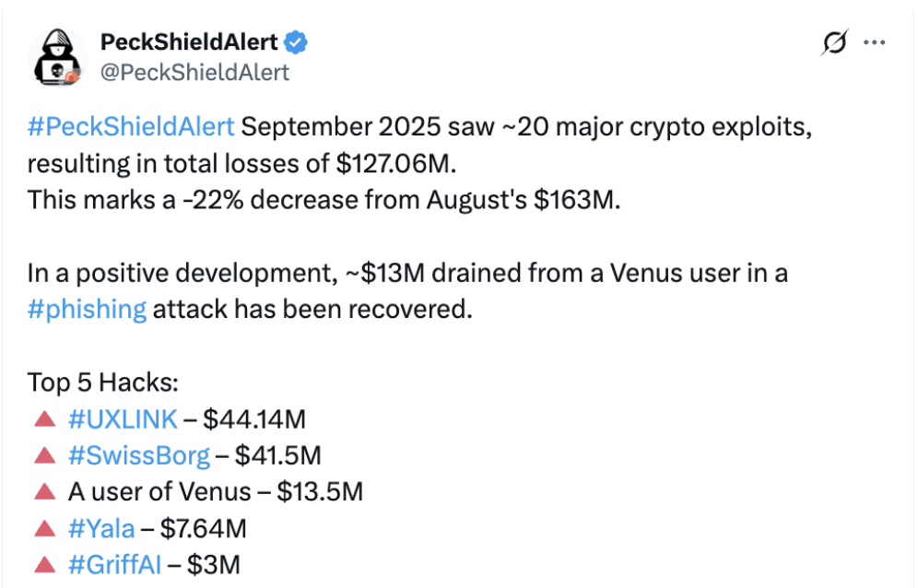The width and height of the screenshot is (918, 588).
Task: Open the PeckShieldAlert display name
Action: [188, 41]
